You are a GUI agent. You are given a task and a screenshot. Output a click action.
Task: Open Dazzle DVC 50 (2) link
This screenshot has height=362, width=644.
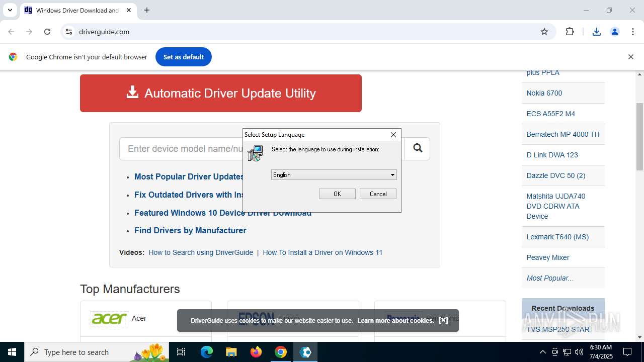[x=556, y=175]
